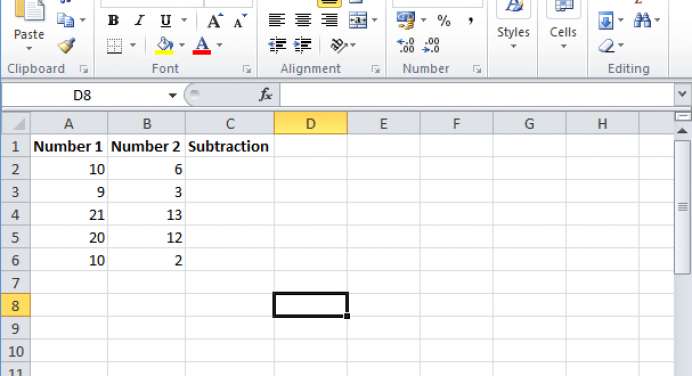
Task: Click Select All corner triangle
Action: click(x=16, y=124)
